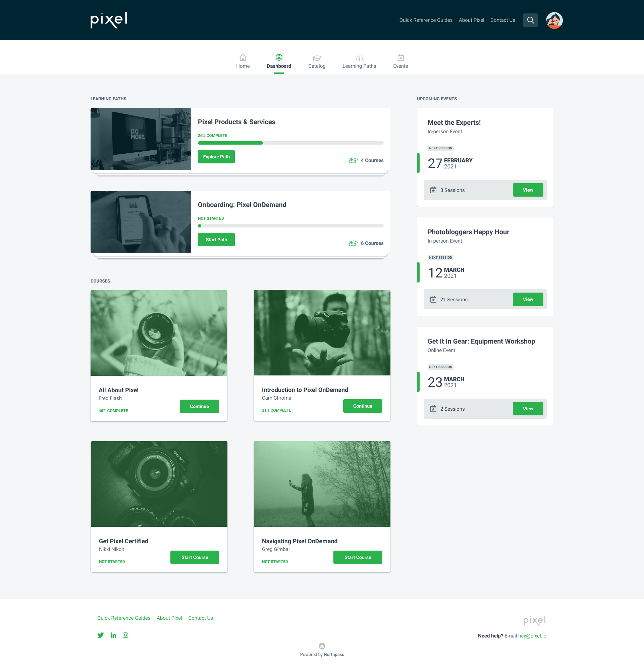The image size is (644, 664).
Task: Open the Instagram icon in footer
Action: pos(125,635)
